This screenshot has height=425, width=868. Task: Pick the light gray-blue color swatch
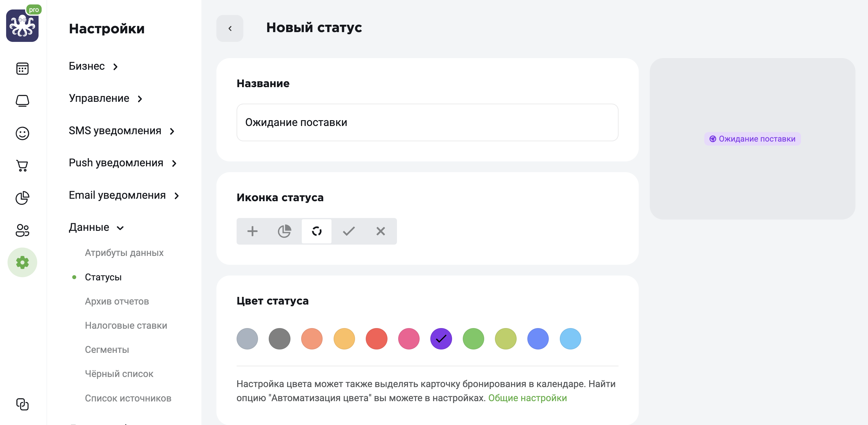(x=247, y=339)
